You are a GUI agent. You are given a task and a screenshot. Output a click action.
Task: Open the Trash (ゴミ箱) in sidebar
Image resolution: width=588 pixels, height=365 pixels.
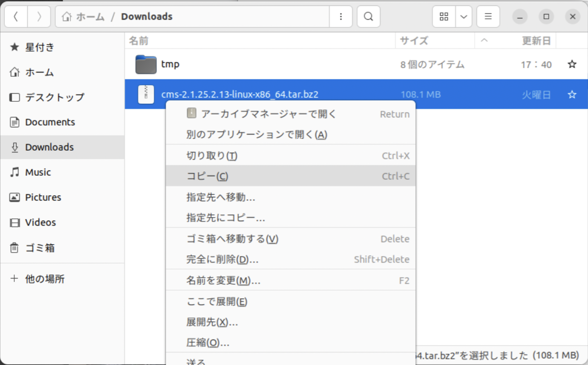39,248
